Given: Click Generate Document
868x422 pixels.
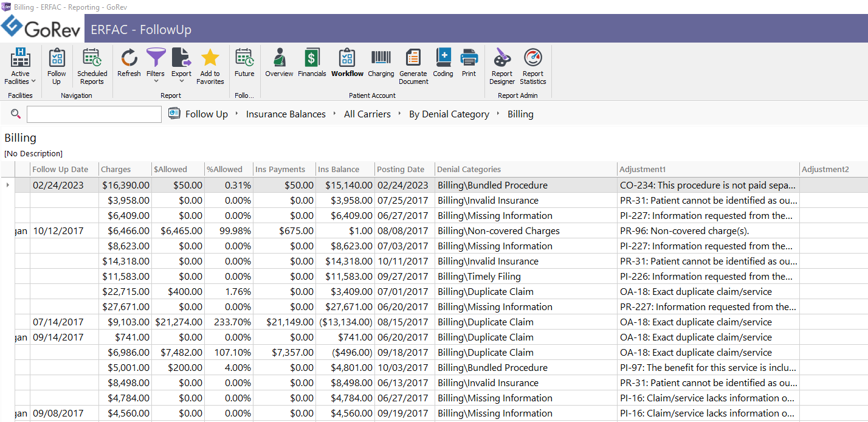Looking at the screenshot, I should 413,67.
